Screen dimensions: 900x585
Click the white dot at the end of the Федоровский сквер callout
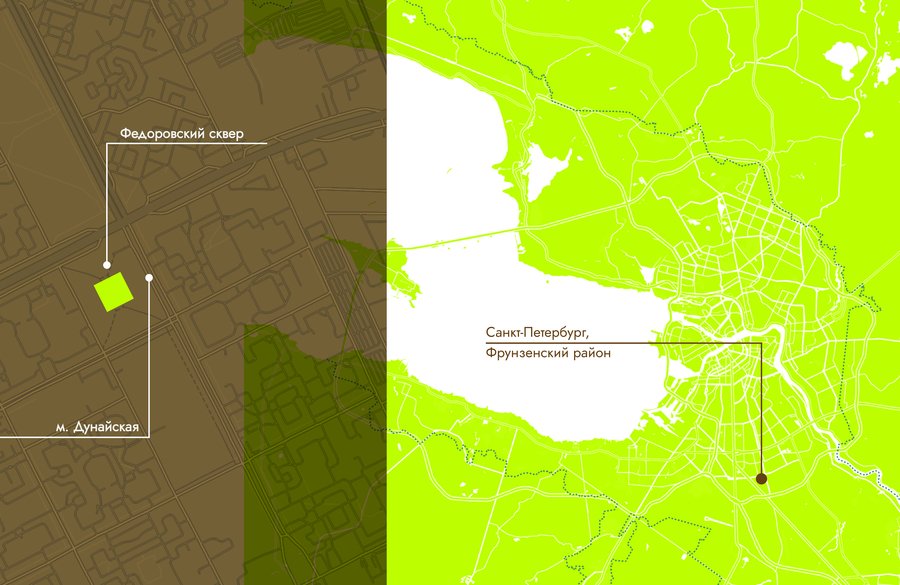point(107,265)
